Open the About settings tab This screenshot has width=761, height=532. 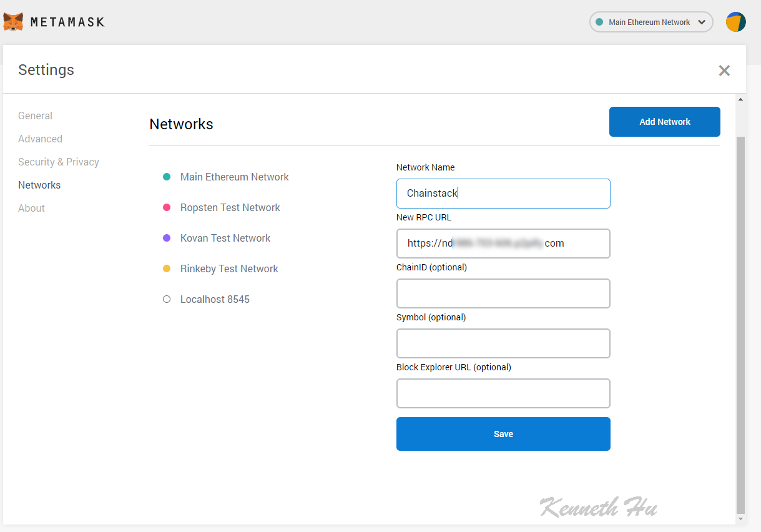31,208
